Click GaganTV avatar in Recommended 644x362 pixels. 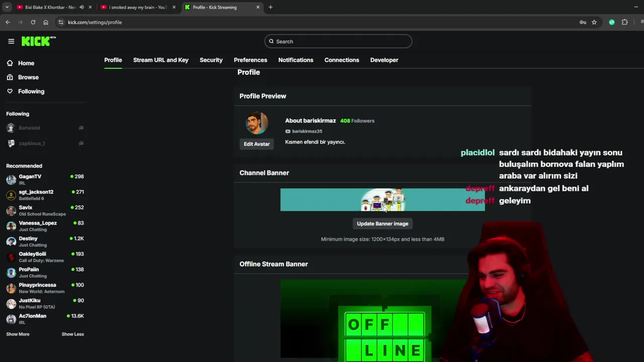click(11, 179)
